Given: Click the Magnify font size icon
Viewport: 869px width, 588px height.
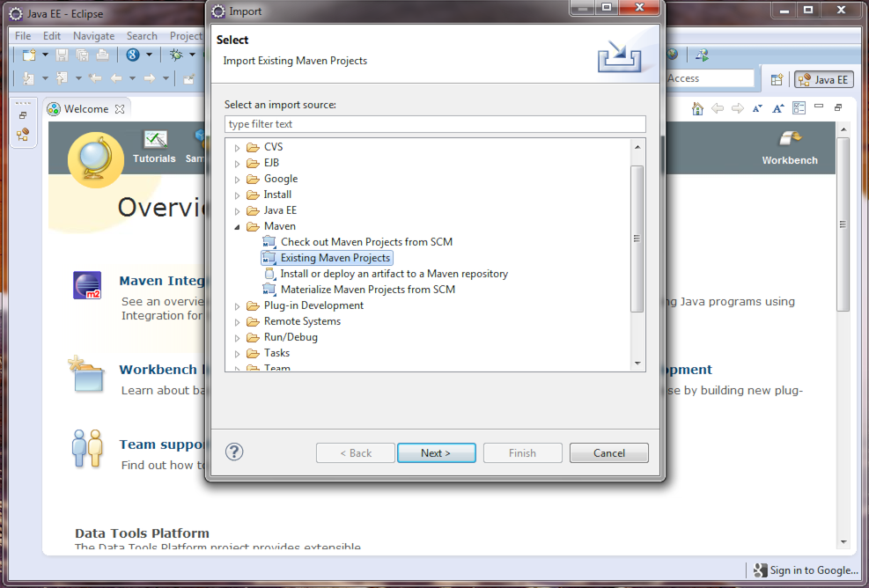Looking at the screenshot, I should click(778, 108).
